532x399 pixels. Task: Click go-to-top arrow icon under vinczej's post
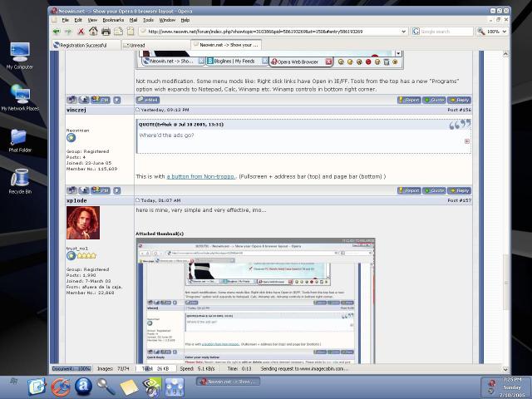point(116,190)
